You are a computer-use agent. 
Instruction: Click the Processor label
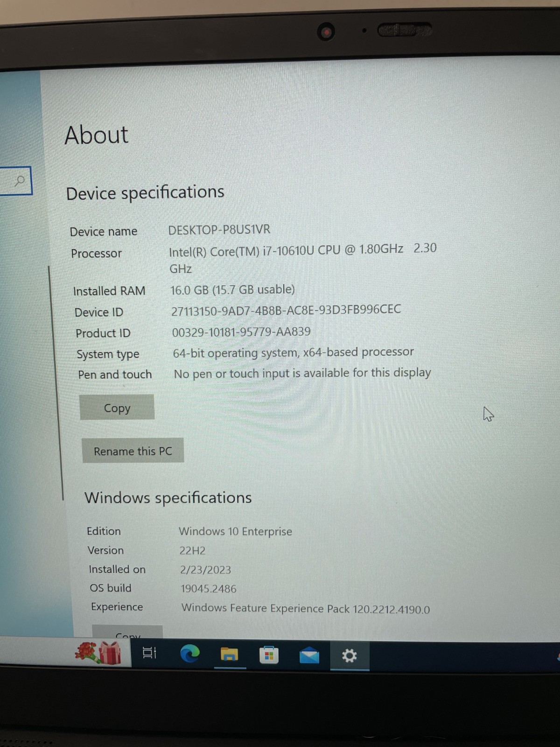(x=96, y=253)
